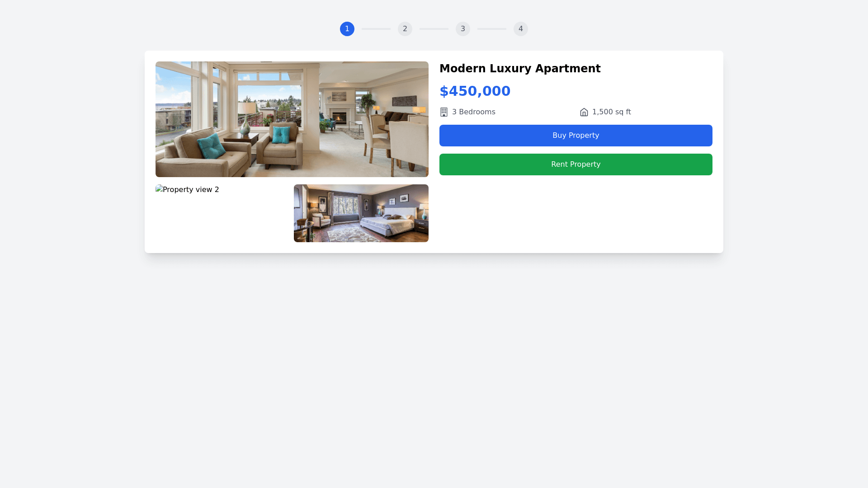Jump to step 3 circle
The image size is (868, 488).
click(463, 29)
